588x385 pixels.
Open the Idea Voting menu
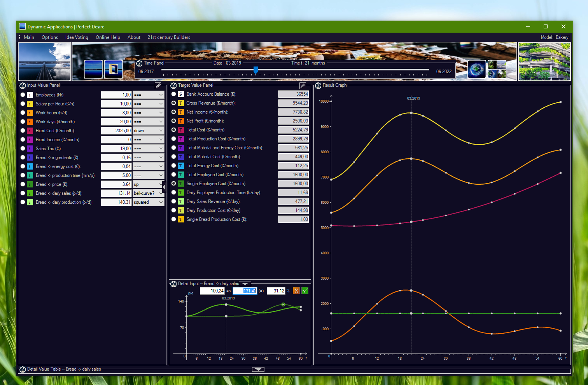[x=77, y=37]
